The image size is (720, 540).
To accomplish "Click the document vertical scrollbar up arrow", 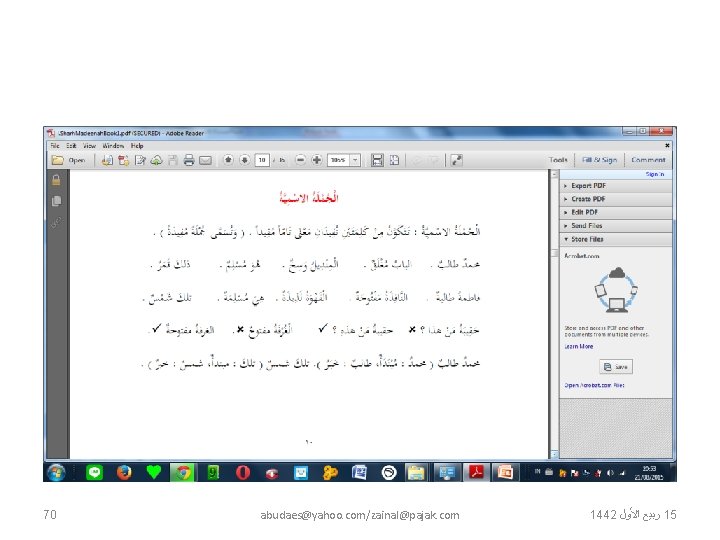I will coord(554,174).
